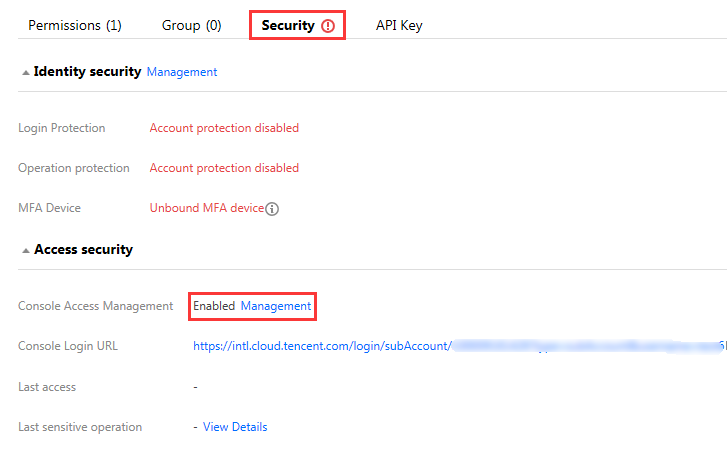This screenshot has width=727, height=449.
Task: Click View Details for last sensitive operation
Action: tap(235, 427)
